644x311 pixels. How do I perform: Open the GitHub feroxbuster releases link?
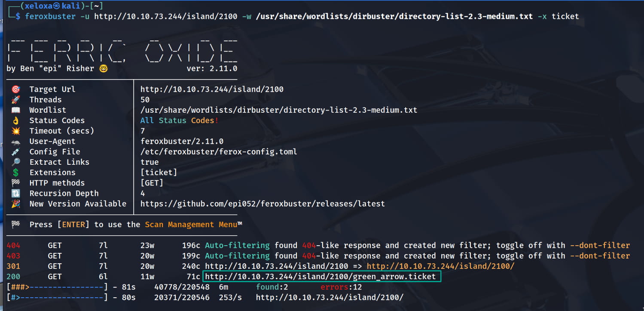coord(262,204)
